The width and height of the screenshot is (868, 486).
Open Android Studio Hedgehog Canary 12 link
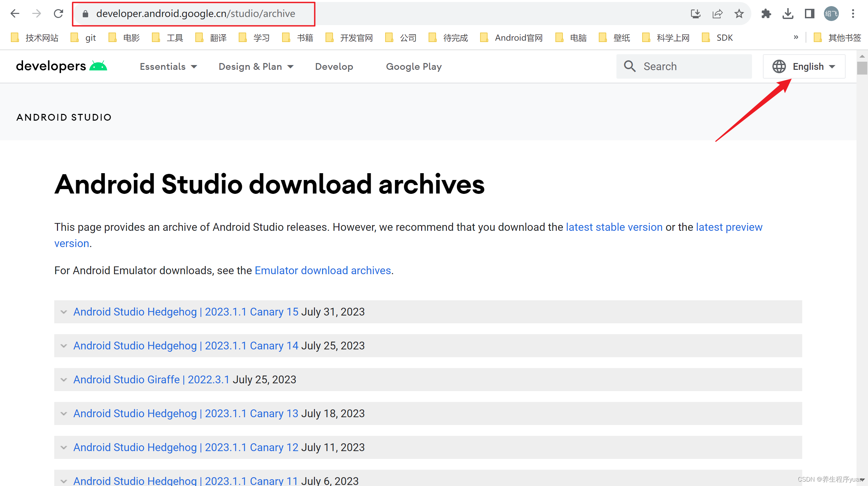coord(186,447)
